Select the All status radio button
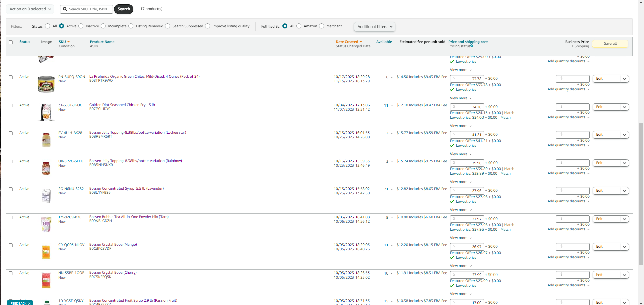Viewport: 644px width, 305px height. coord(48,26)
